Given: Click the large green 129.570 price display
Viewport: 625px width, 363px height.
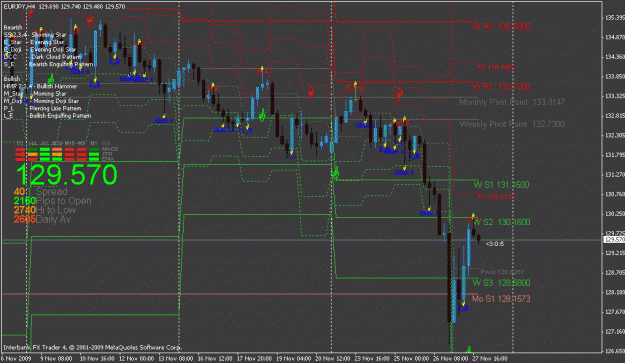Looking at the screenshot, I should (66, 175).
